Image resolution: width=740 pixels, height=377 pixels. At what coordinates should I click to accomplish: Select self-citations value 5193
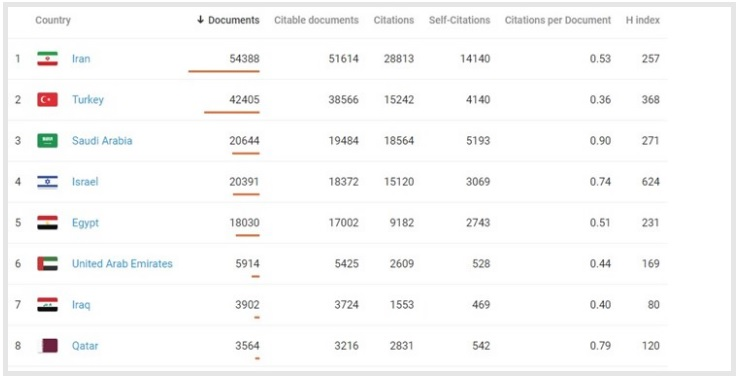click(478, 141)
